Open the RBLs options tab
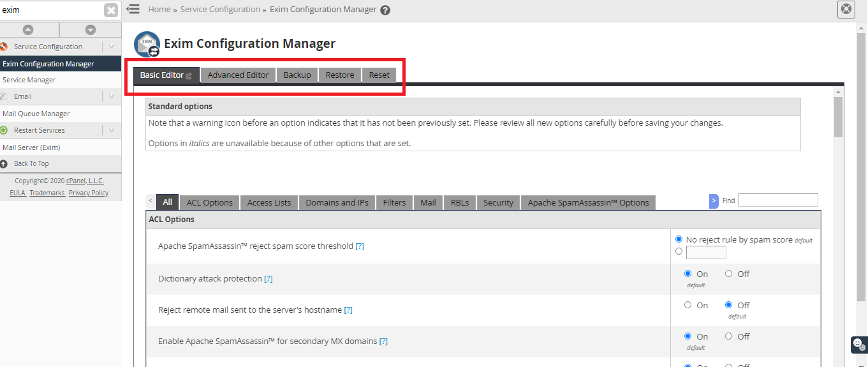The image size is (868, 367). (x=459, y=202)
